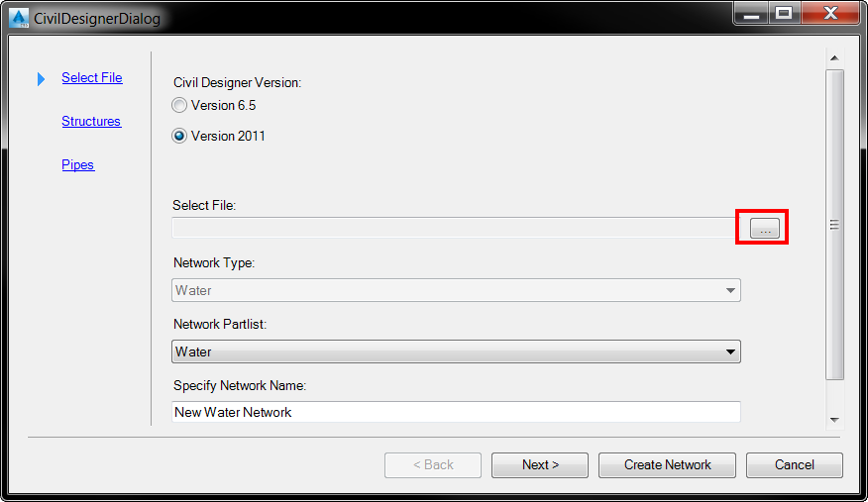This screenshot has height=502, width=868.
Task: Click the disabled Back button
Action: (433, 465)
